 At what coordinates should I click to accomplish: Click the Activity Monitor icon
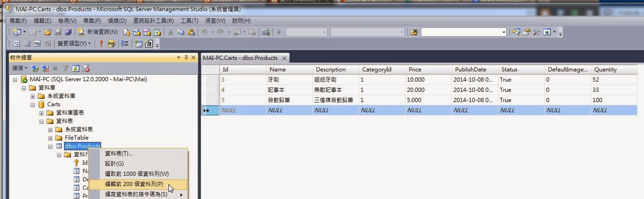(265, 32)
